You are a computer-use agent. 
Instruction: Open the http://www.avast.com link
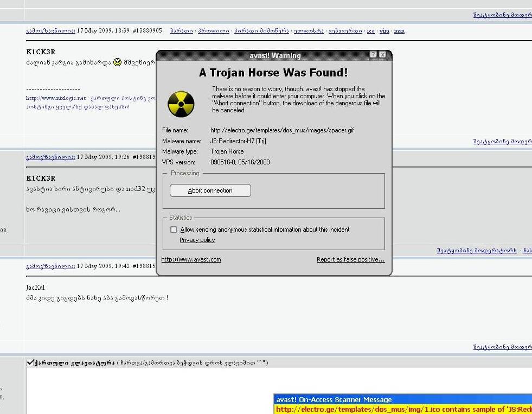191,259
